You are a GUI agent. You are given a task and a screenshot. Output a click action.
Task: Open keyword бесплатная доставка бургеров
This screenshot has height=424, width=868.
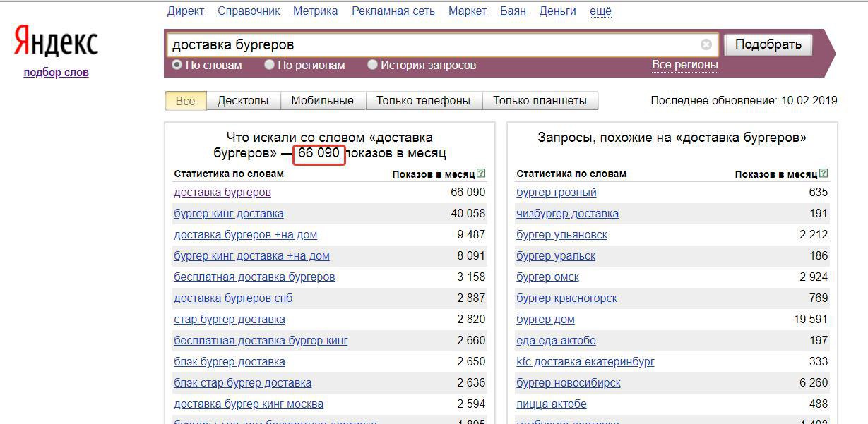[x=254, y=277]
